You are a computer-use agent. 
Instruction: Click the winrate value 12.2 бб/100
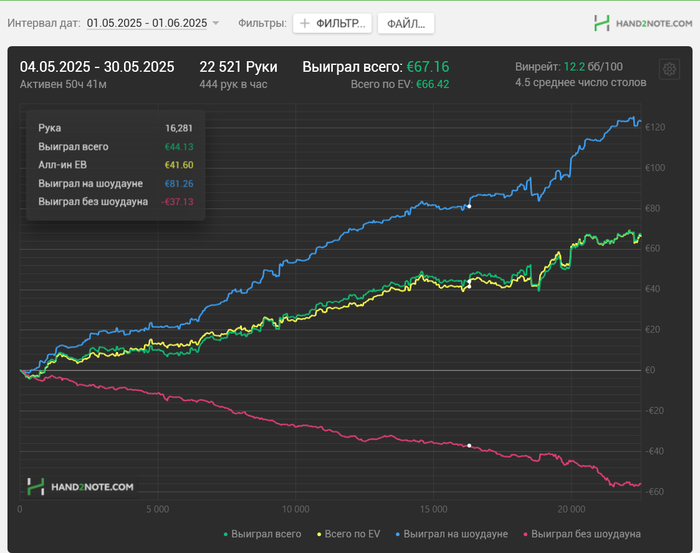(x=593, y=67)
